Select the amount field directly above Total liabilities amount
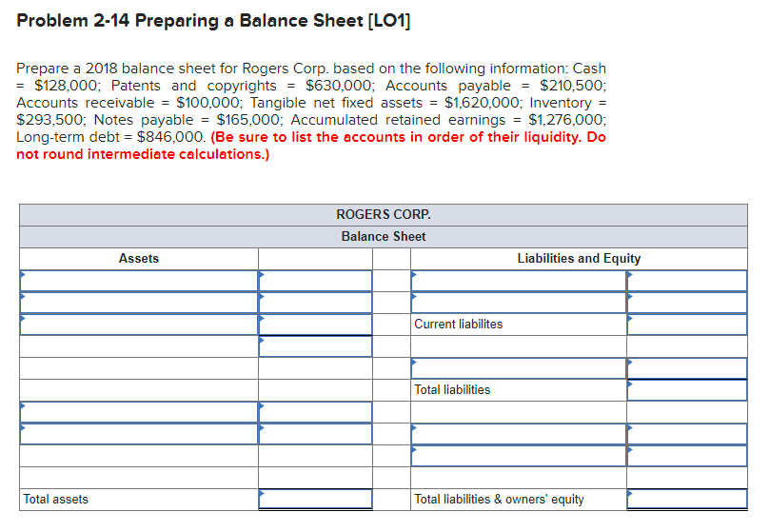 [687, 368]
